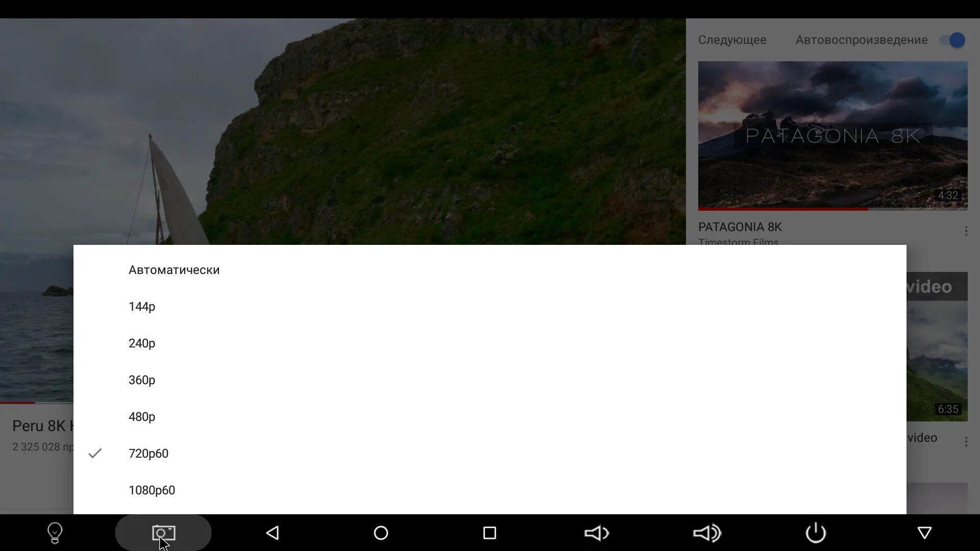This screenshot has width=980, height=551.
Task: Set video quality to 480p
Action: (490, 417)
